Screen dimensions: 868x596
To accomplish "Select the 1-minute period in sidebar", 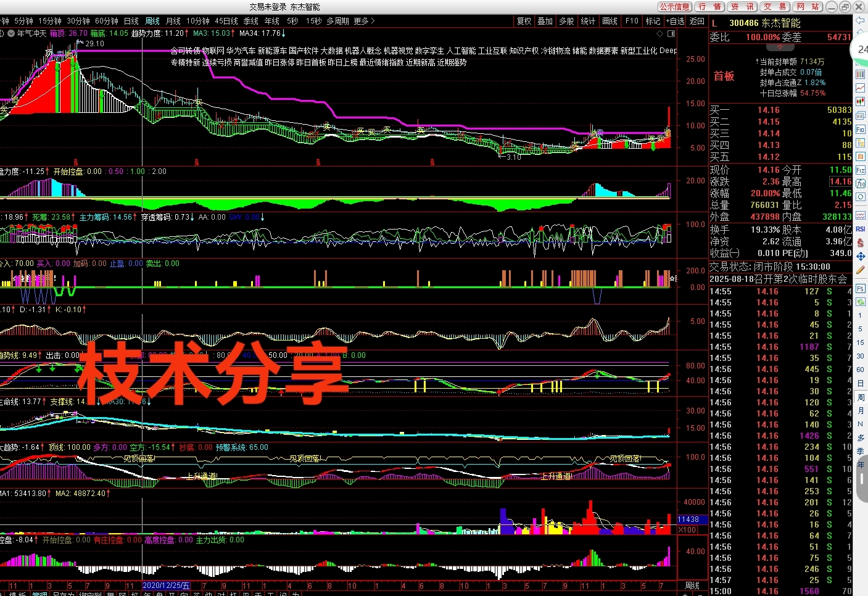I will click(x=860, y=315).
